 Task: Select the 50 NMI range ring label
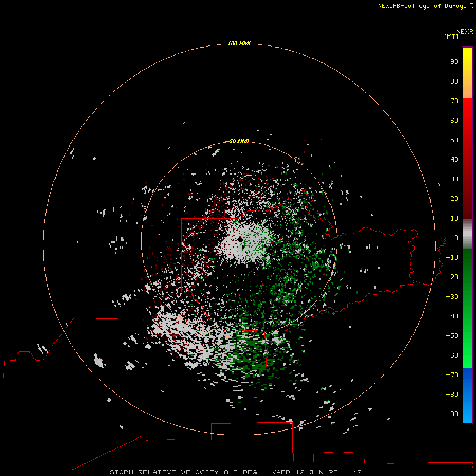click(239, 141)
